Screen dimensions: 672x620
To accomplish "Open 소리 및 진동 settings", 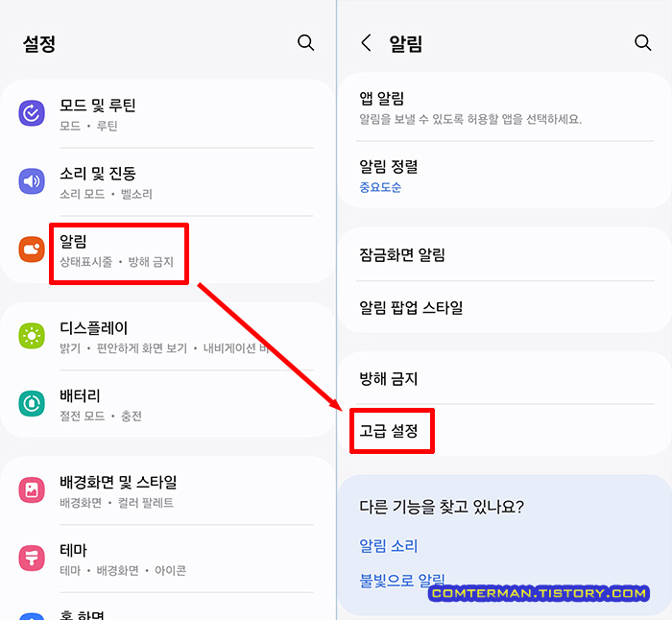I will click(x=168, y=181).
